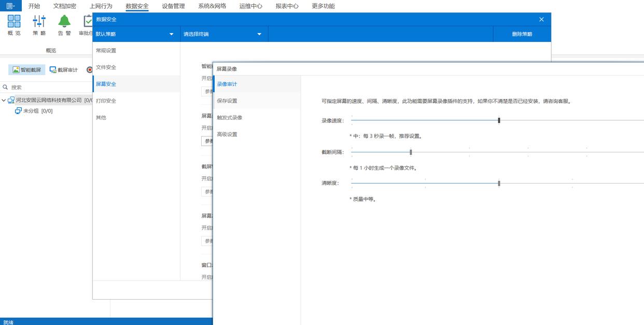Open the 概览 overview grid icon
Viewport: 644px width, 325px height.
tap(14, 21)
